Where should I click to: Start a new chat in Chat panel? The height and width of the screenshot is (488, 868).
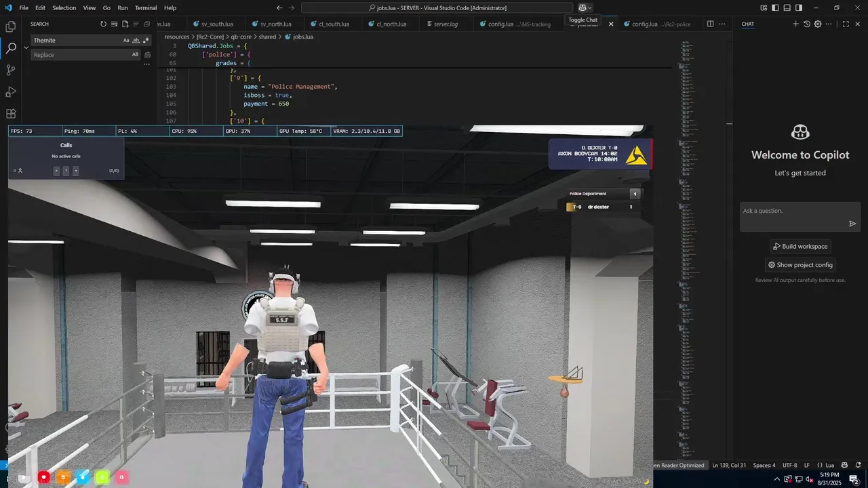tap(796, 24)
